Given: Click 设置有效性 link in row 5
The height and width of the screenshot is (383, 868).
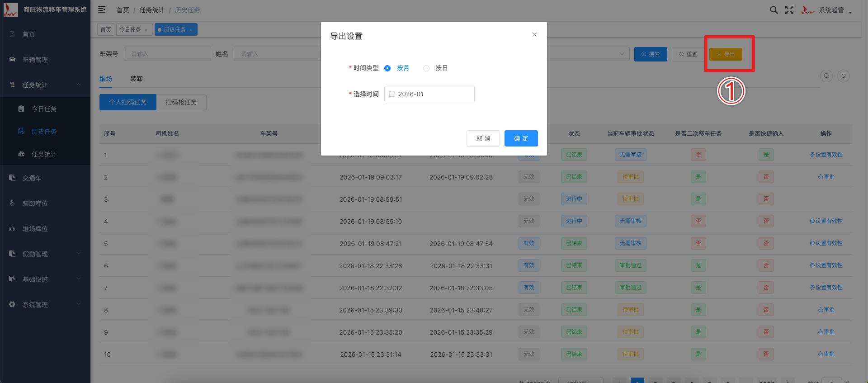Looking at the screenshot, I should click(826, 243).
